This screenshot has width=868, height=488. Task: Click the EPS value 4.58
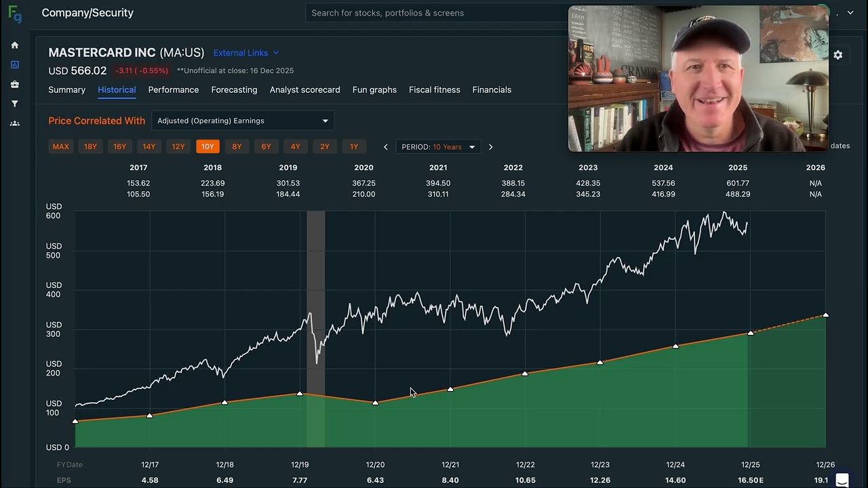pos(150,481)
